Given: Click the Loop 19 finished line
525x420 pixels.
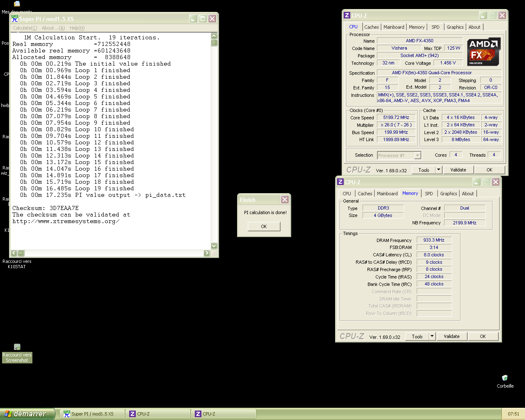Looking at the screenshot, I should [77, 188].
